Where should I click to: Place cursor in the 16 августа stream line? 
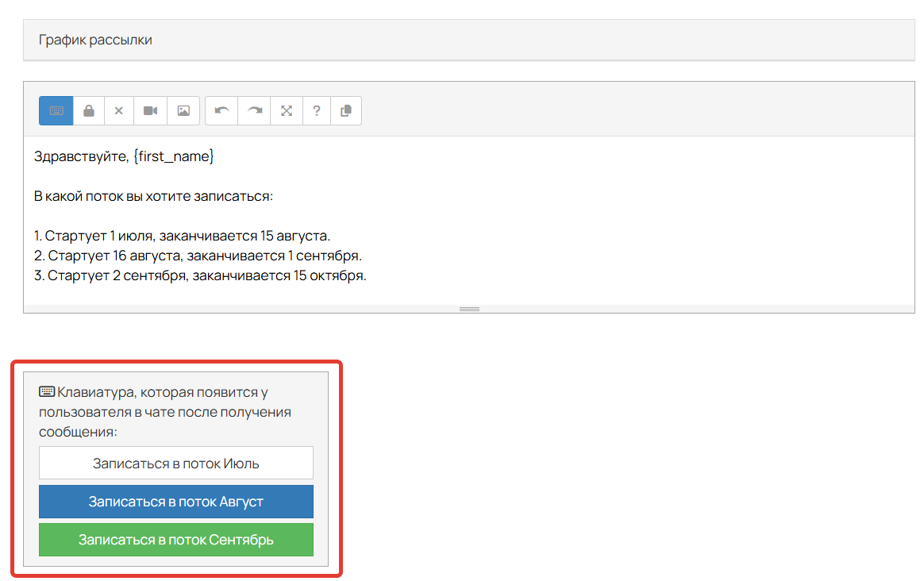[198, 256]
